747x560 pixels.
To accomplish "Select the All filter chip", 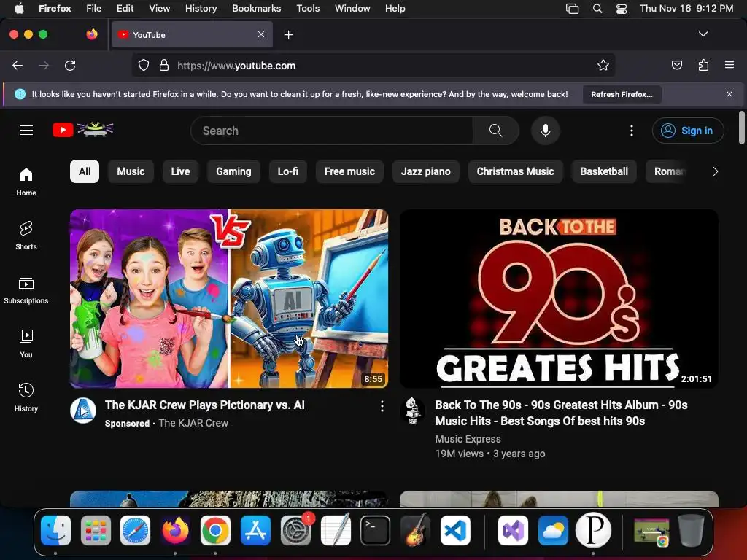I will tap(85, 171).
